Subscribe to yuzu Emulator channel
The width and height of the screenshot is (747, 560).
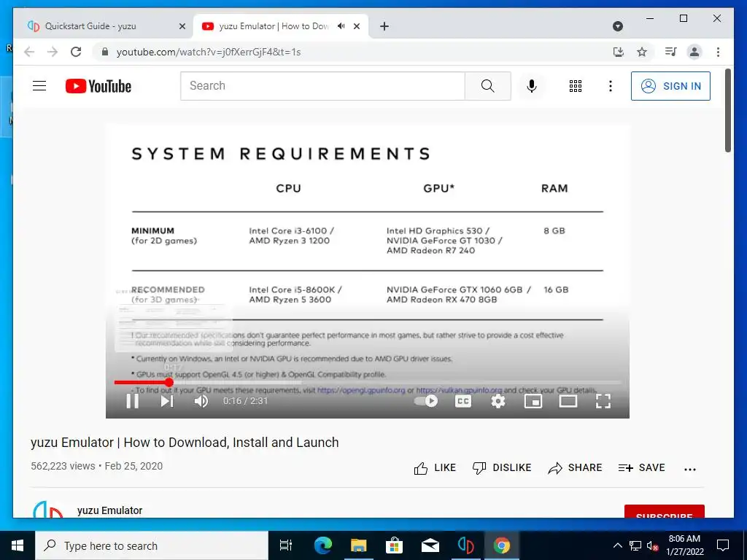664,511
